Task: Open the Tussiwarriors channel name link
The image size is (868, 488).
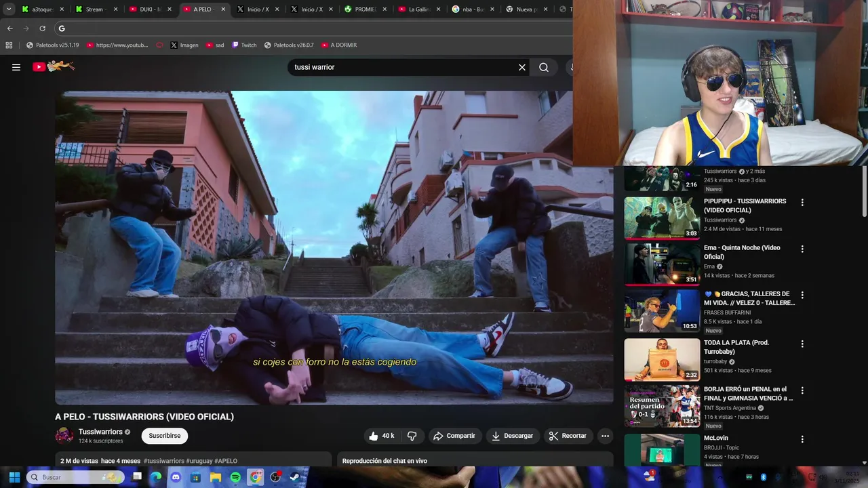Action: click(x=100, y=432)
